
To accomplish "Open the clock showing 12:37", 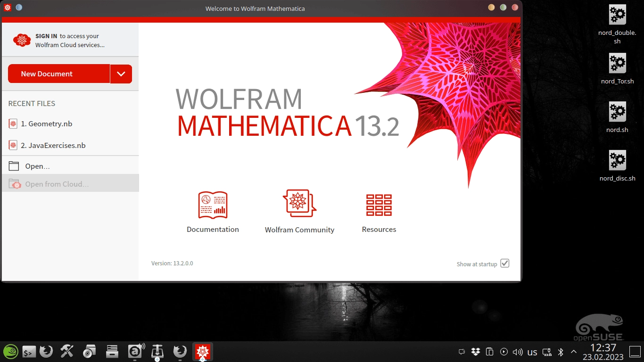I will 603,348.
